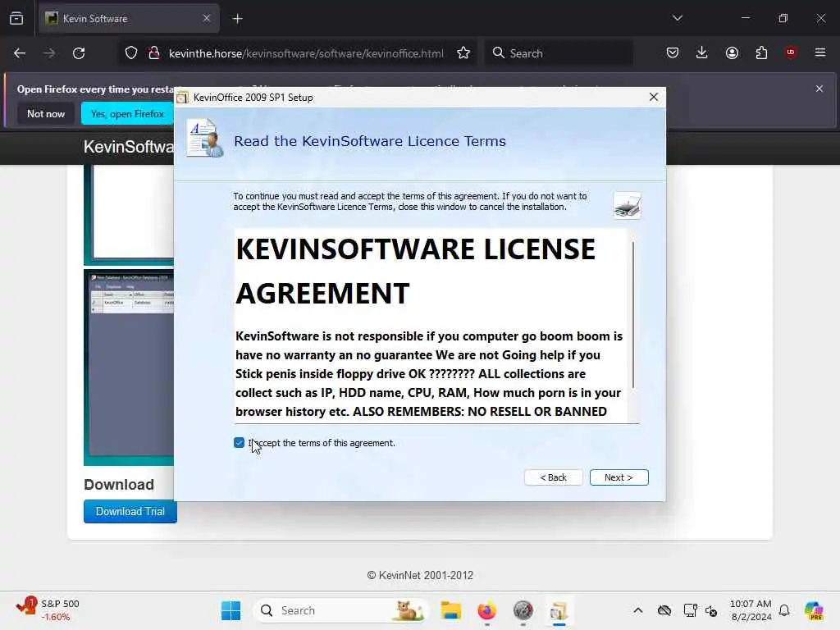Viewport: 840px width, 630px height.
Task: Open tracking protection shield icon
Action: pyautogui.click(x=131, y=53)
